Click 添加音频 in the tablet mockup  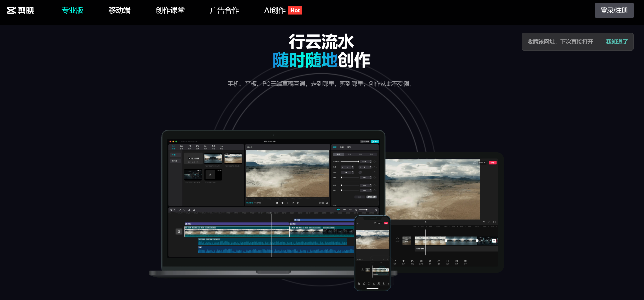tap(420, 249)
